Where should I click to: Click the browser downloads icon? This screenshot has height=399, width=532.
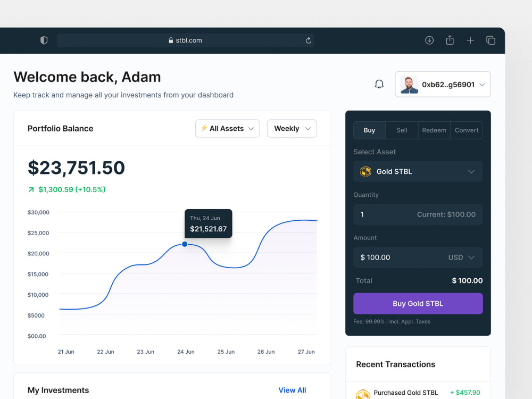429,40
